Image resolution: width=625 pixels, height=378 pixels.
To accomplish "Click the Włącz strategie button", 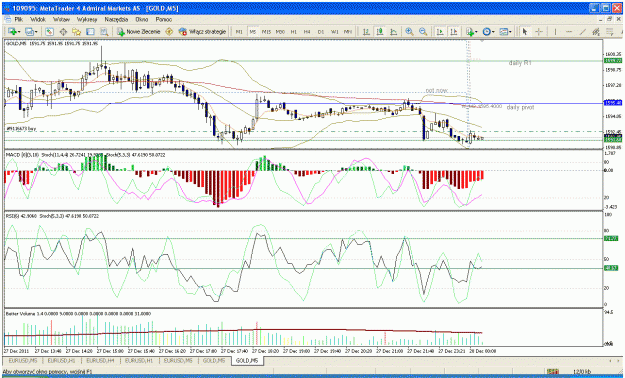I will click(x=202, y=32).
